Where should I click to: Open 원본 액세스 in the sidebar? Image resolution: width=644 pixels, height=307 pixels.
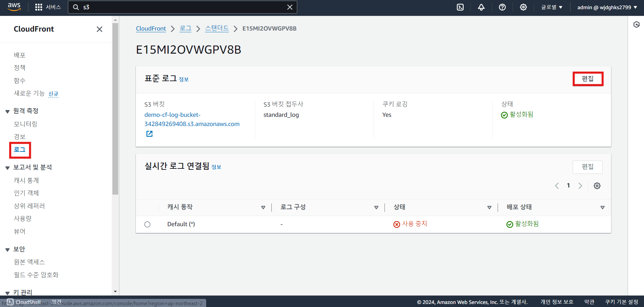point(29,262)
